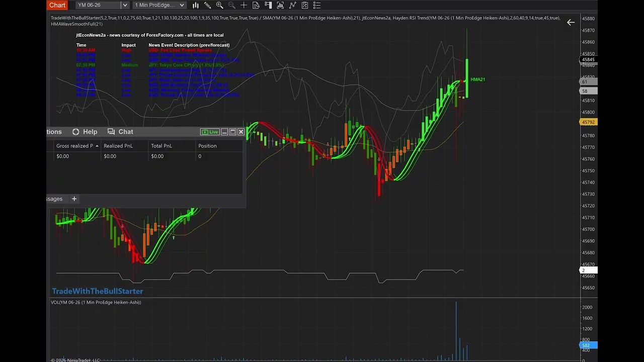Viewport: 644px width, 362px height.
Task: Click the VOL indicator label
Action: [x=96, y=302]
